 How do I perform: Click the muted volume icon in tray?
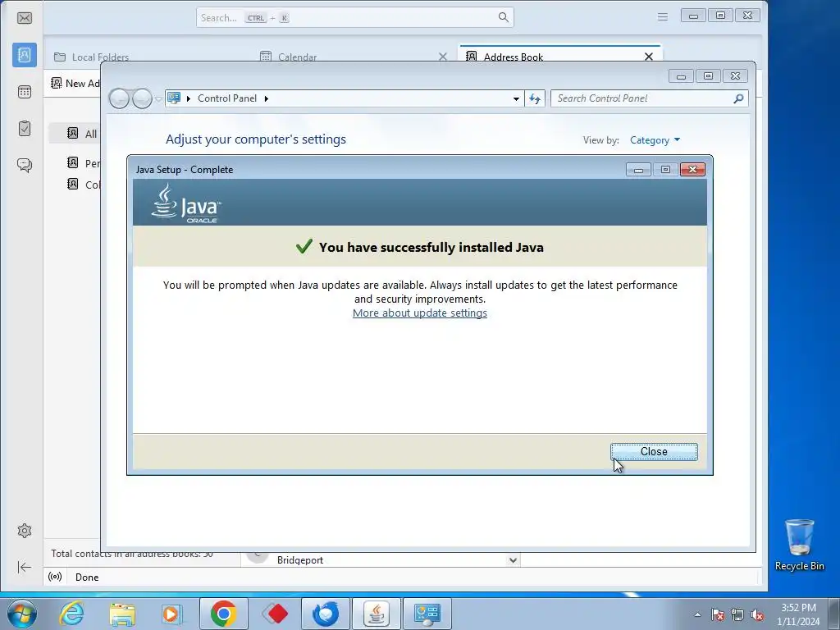point(757,614)
